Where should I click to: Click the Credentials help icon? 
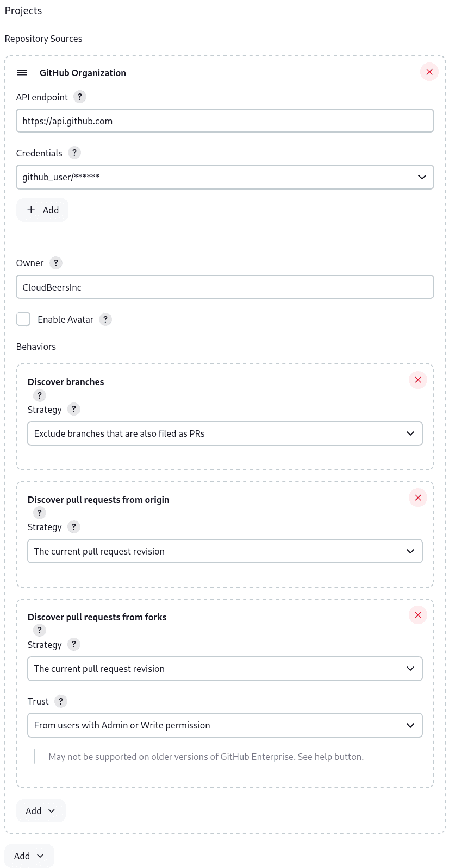click(74, 153)
